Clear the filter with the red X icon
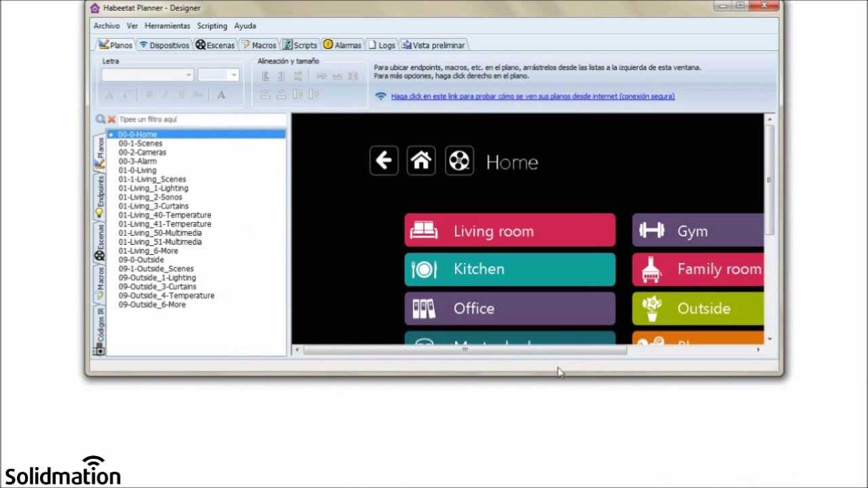The height and width of the screenshot is (488, 868). click(112, 119)
